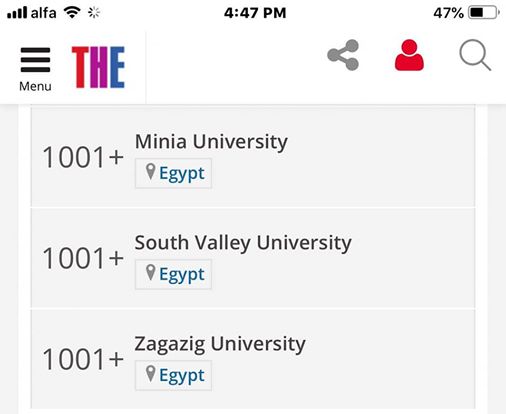Open the share icon
The width and height of the screenshot is (506, 414).
coord(343,55)
